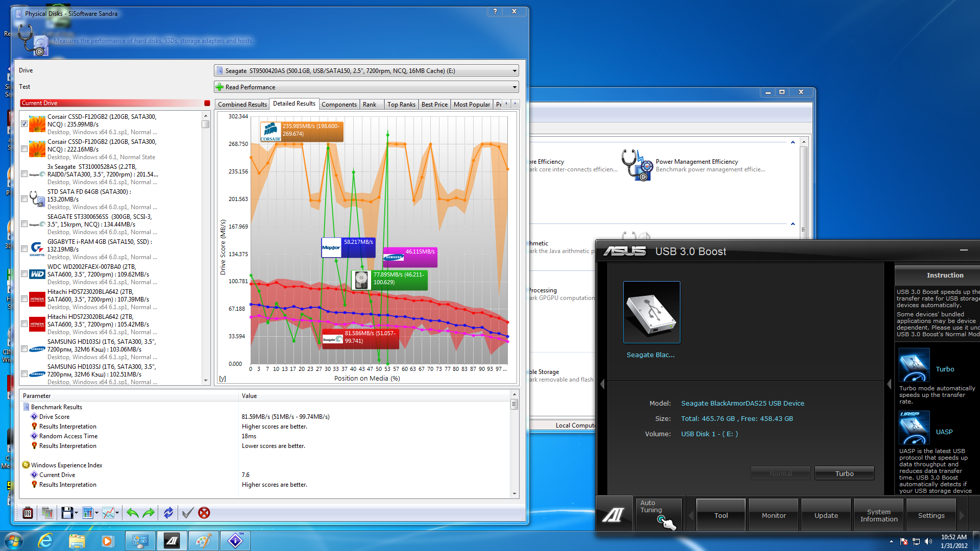This screenshot has height=551, width=980.
Task: Click the line graph options icon
Action: (108, 513)
